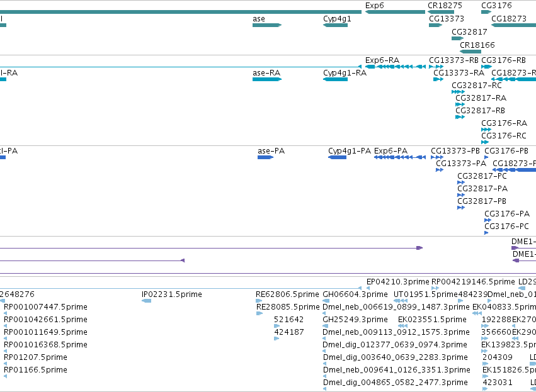Select Dmel_dig_004865_0582_2477.3prime label
Viewport: 536px width, 392px height.
coord(395,383)
